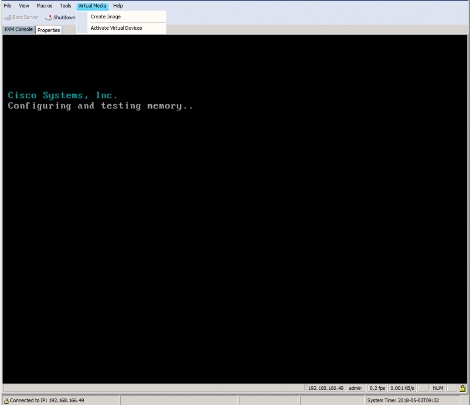The image size is (470, 405).
Task: Click the 0.001 KB/s bandwidth indicator
Action: pyautogui.click(x=402, y=388)
